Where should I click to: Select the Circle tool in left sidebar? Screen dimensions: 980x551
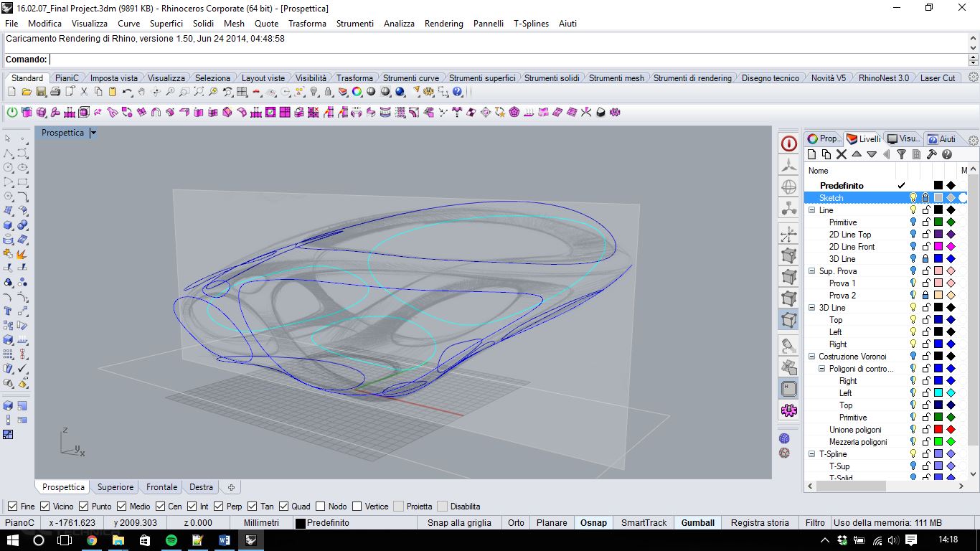click(x=8, y=167)
